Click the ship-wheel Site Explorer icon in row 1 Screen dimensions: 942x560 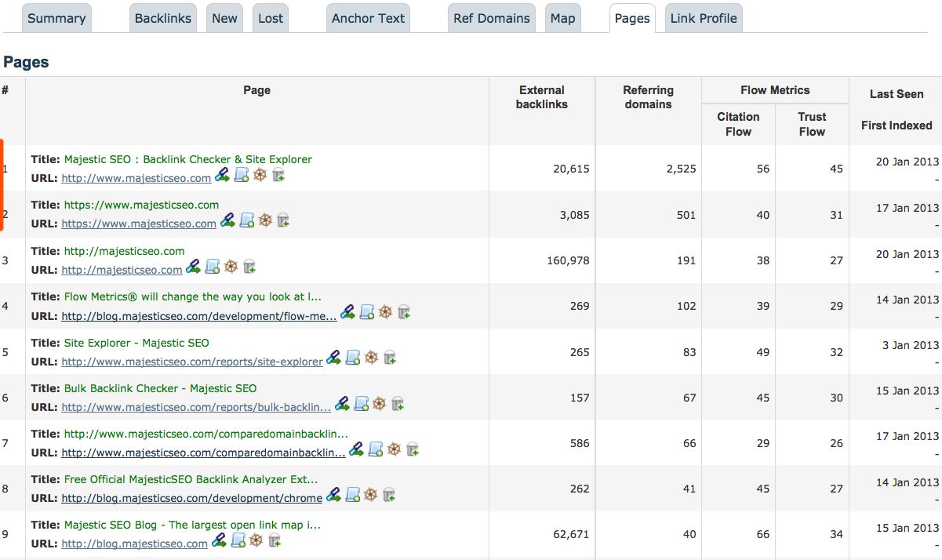(x=260, y=175)
